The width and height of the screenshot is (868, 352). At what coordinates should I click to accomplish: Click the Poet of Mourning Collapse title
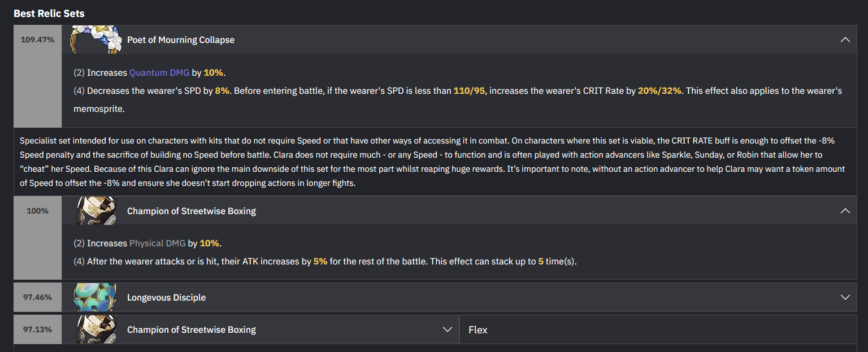(181, 40)
